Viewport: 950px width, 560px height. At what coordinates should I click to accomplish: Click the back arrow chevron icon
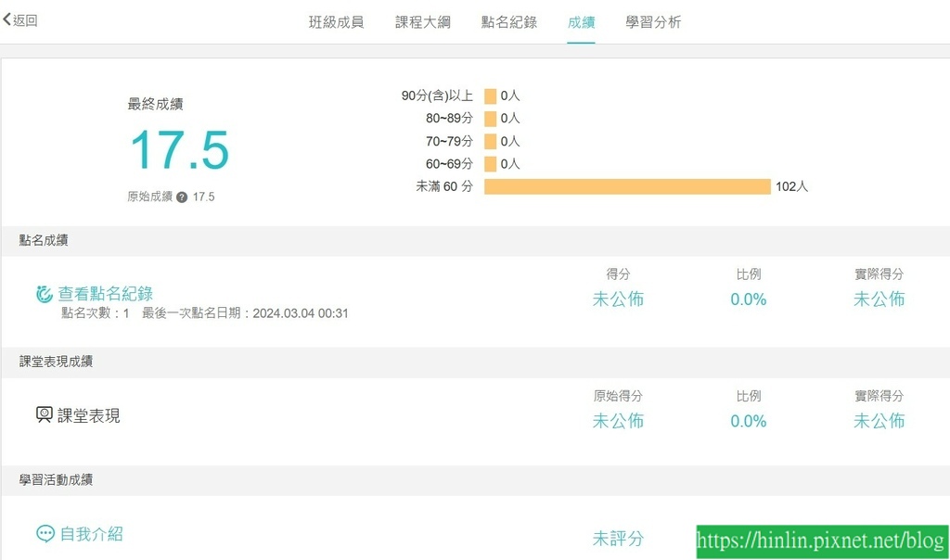click(6, 20)
